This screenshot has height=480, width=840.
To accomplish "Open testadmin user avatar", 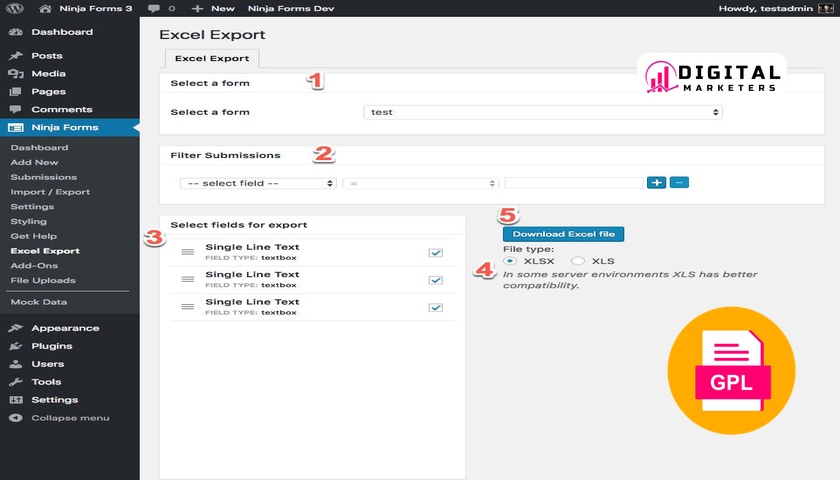I will (x=826, y=8).
